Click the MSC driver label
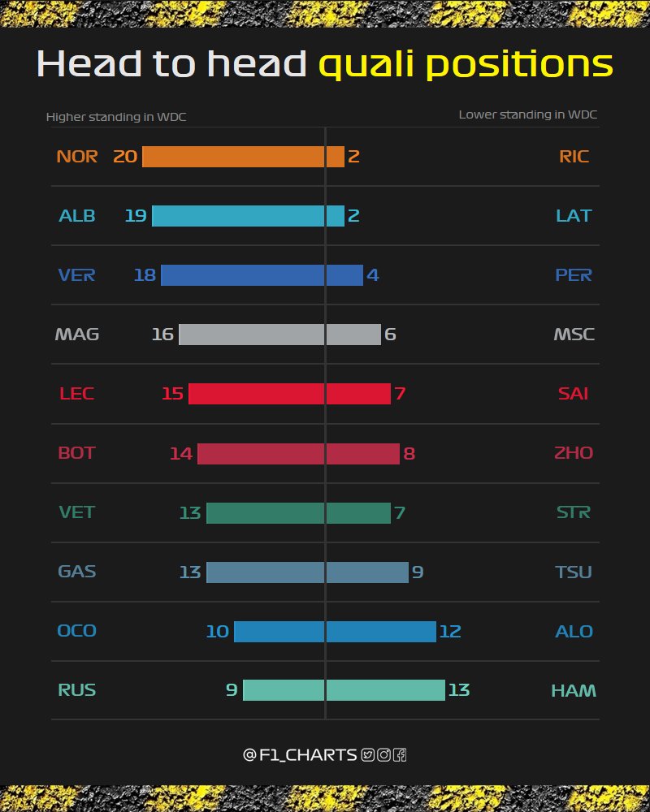Image resolution: width=650 pixels, height=812 pixels. pyautogui.click(x=574, y=335)
